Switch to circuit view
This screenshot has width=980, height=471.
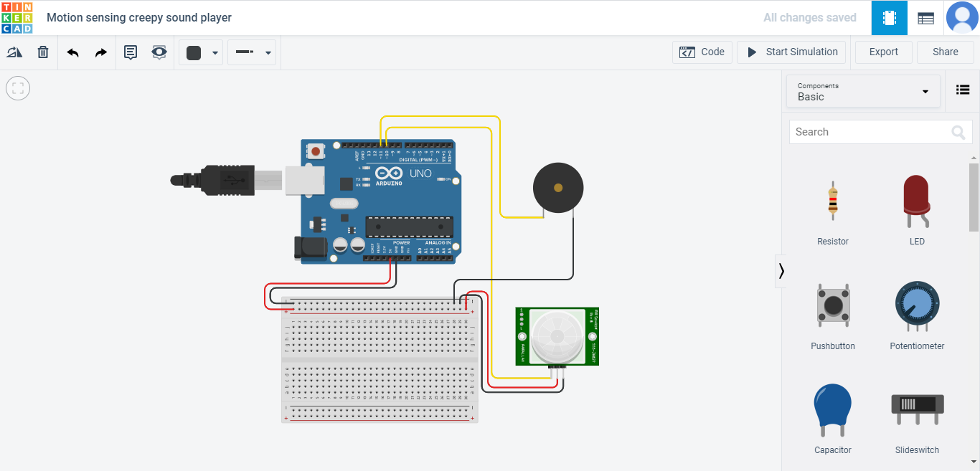click(x=890, y=18)
